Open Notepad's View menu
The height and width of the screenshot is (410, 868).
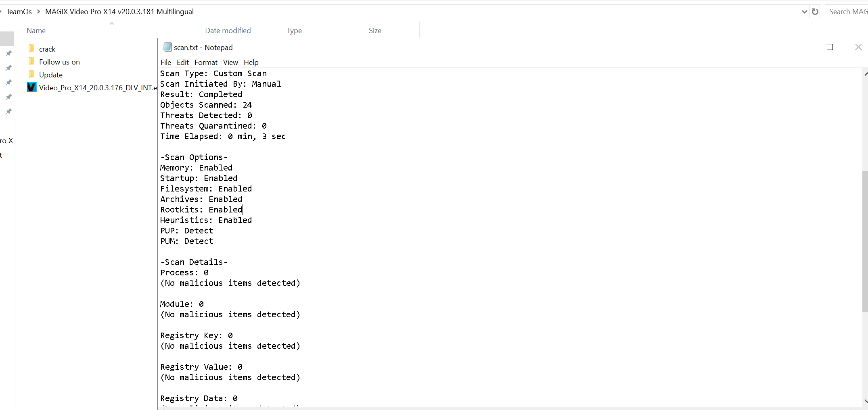(230, 62)
